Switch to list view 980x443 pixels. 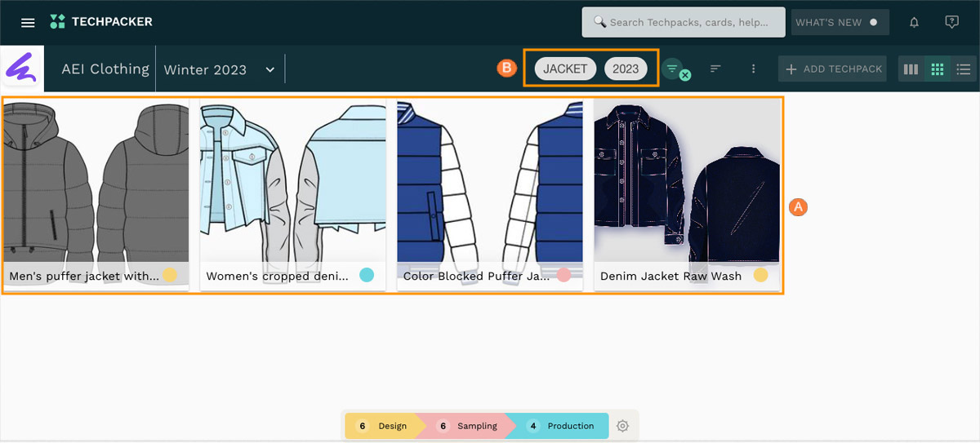tap(964, 69)
